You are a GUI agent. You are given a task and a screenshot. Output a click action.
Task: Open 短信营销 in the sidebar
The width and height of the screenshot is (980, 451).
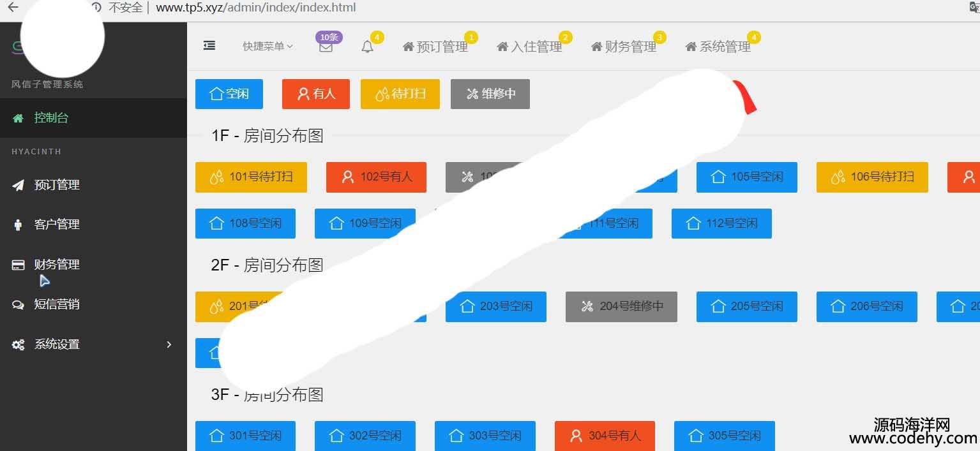pos(93,304)
